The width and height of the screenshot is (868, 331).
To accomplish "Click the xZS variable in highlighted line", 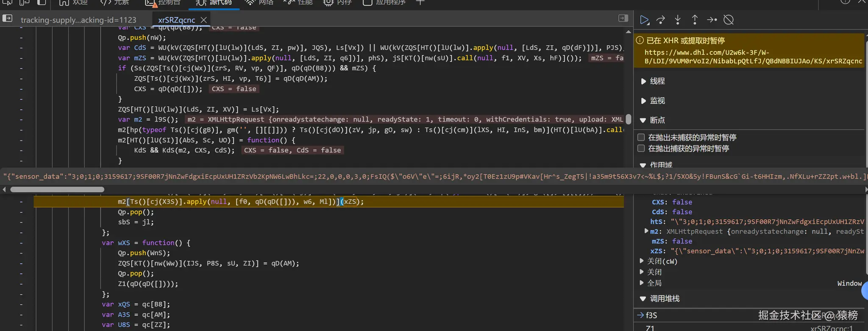I will coord(350,201).
